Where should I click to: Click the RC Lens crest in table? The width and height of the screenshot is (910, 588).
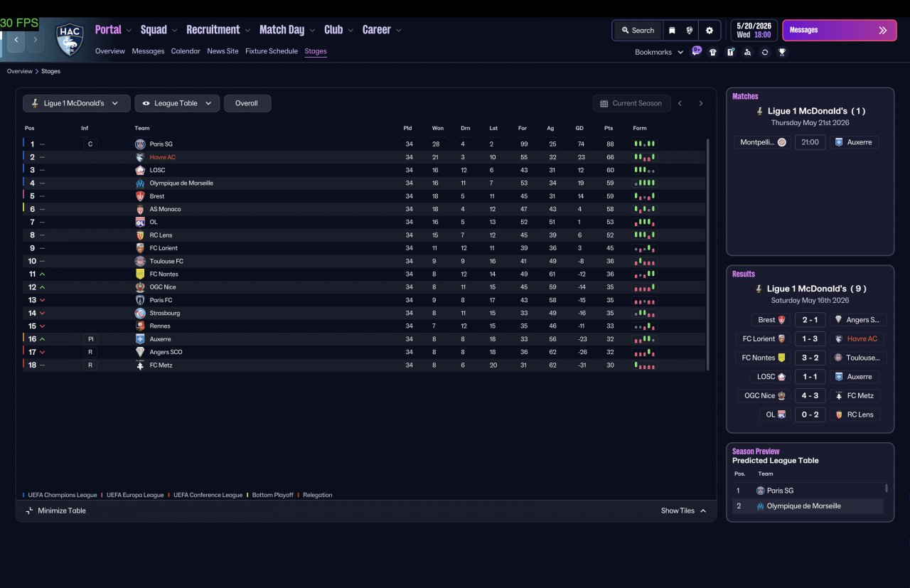[x=140, y=235]
